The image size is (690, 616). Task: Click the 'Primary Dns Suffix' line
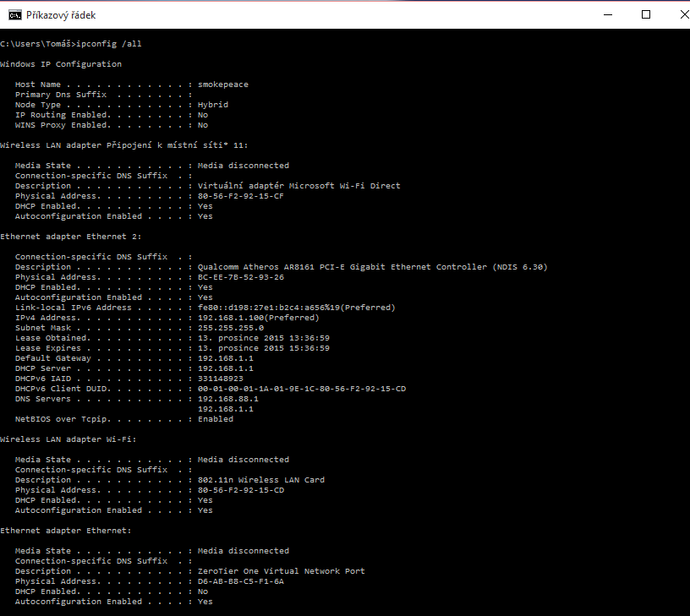pos(104,95)
